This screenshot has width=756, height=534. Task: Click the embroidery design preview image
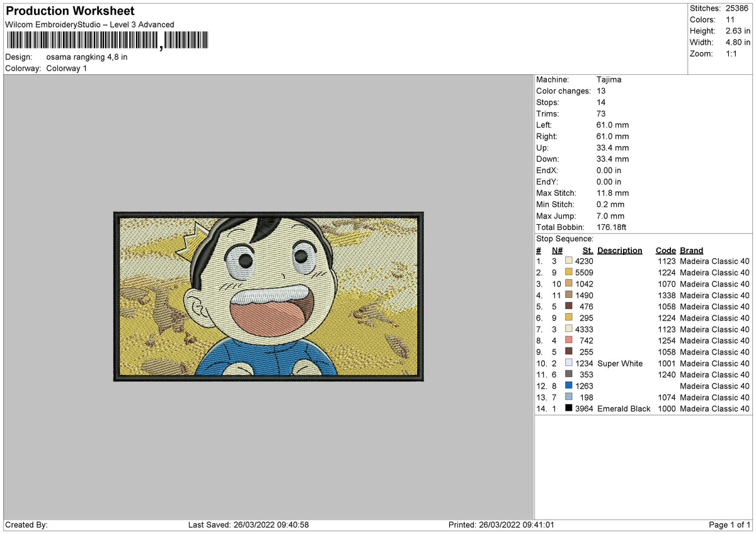pyautogui.click(x=268, y=297)
